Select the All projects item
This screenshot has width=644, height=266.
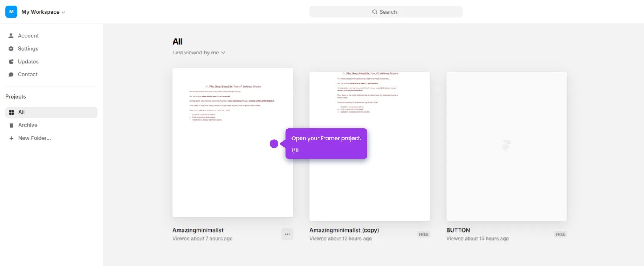pyautogui.click(x=51, y=112)
